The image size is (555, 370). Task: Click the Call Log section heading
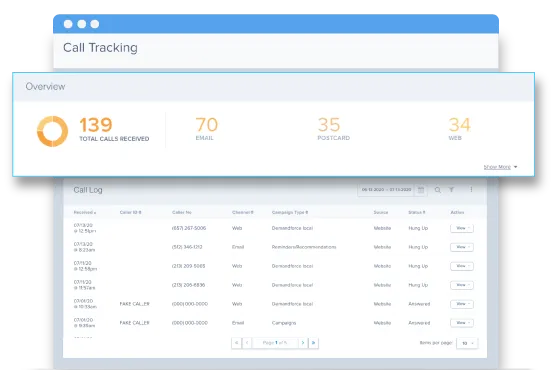pyautogui.click(x=88, y=190)
